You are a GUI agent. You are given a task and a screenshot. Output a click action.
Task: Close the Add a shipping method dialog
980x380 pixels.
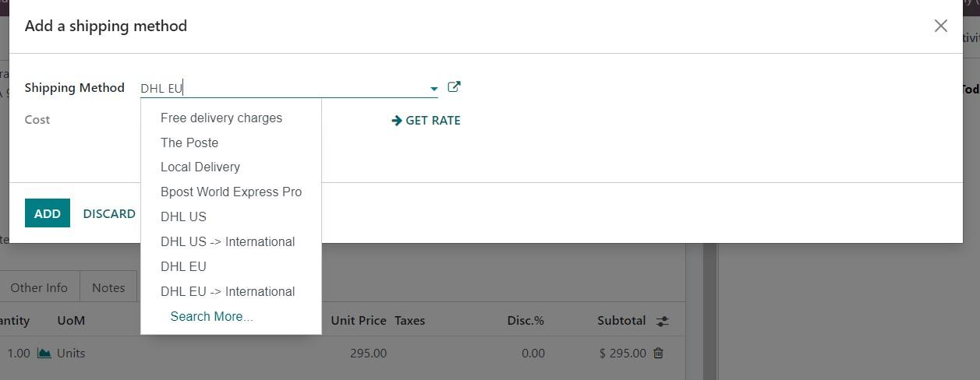pos(941,26)
